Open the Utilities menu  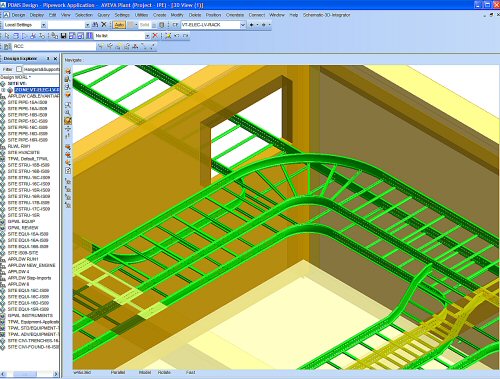141,15
